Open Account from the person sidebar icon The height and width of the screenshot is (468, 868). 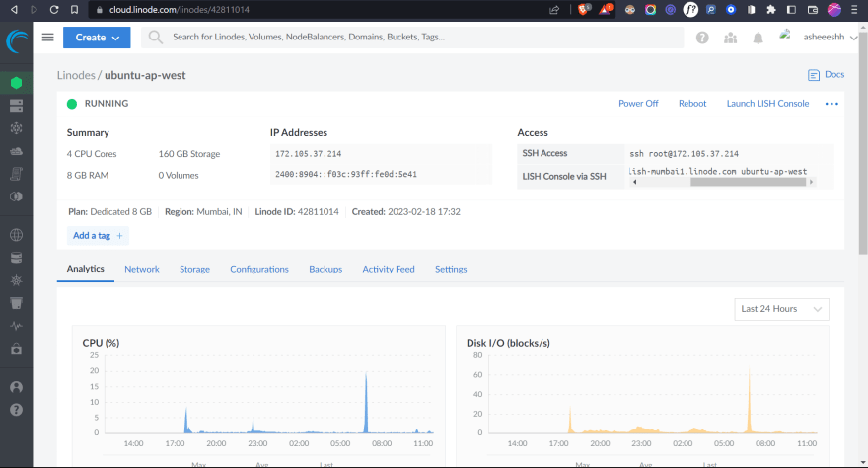coord(16,387)
